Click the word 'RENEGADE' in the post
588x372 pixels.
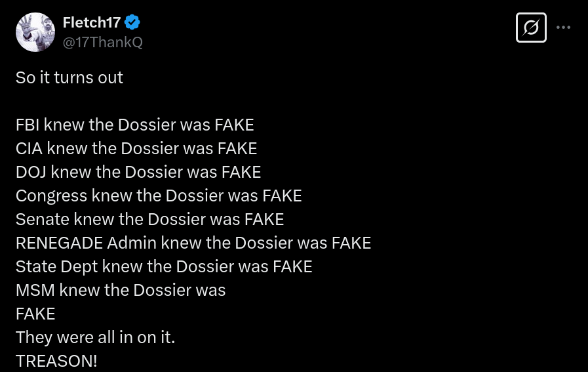point(59,243)
